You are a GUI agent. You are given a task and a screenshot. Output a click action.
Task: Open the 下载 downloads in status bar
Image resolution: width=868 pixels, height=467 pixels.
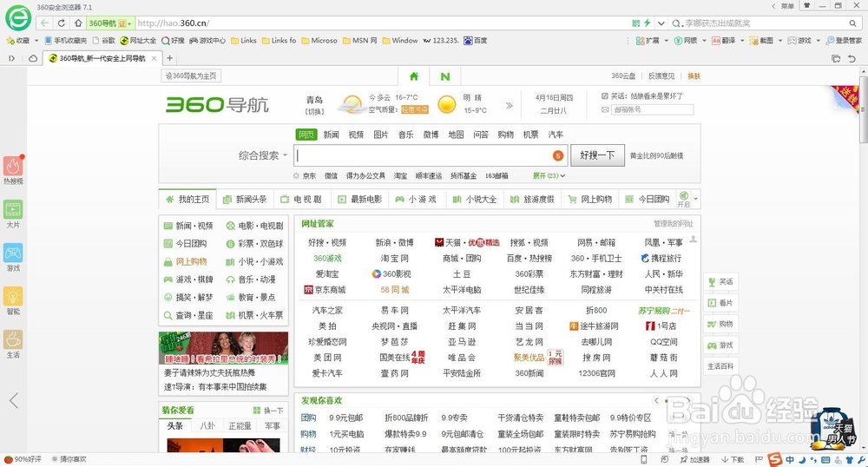click(733, 459)
